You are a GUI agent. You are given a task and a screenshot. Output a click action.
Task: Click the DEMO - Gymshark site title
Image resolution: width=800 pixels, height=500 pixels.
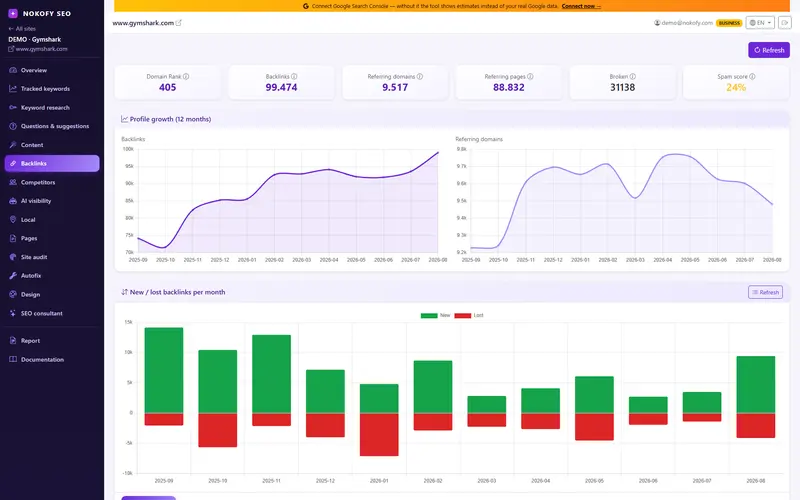point(35,39)
